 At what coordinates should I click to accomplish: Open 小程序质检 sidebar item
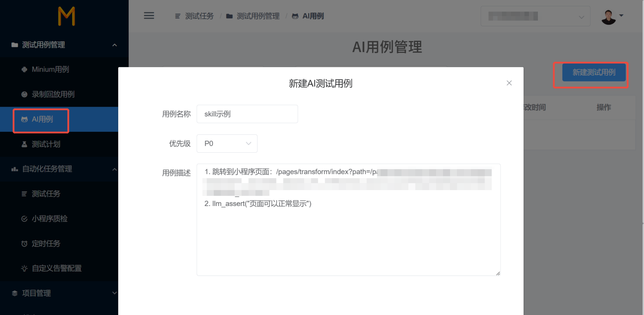(x=49, y=219)
